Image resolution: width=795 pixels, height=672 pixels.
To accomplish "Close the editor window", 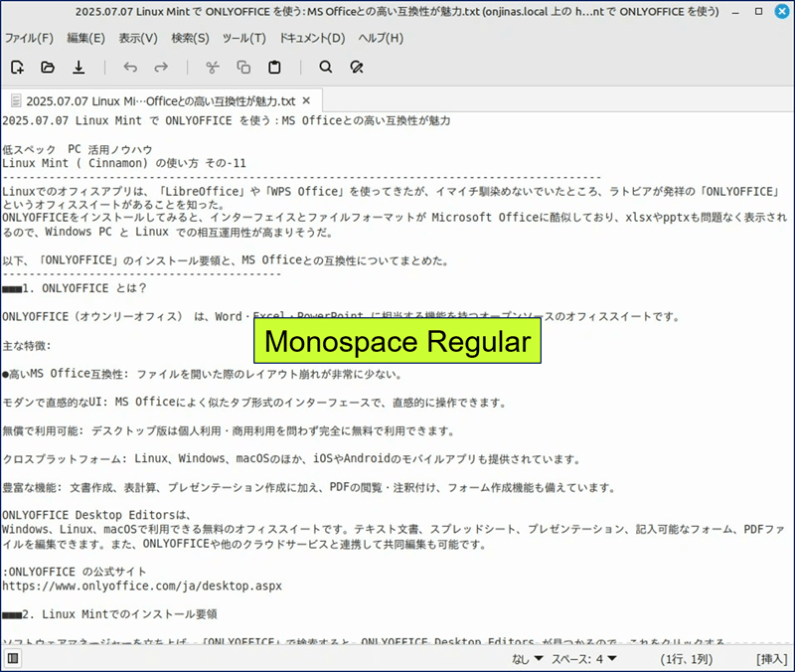I will tap(782, 11).
